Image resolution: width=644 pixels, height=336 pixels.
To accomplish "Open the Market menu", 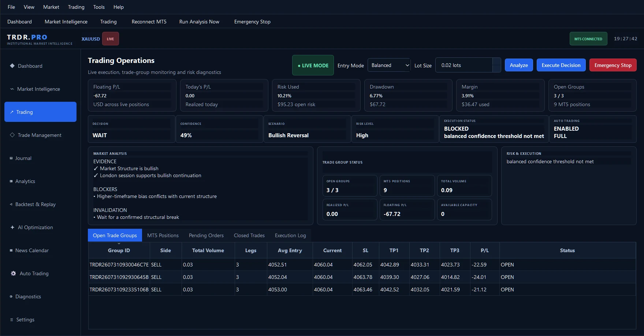I will [x=51, y=7].
